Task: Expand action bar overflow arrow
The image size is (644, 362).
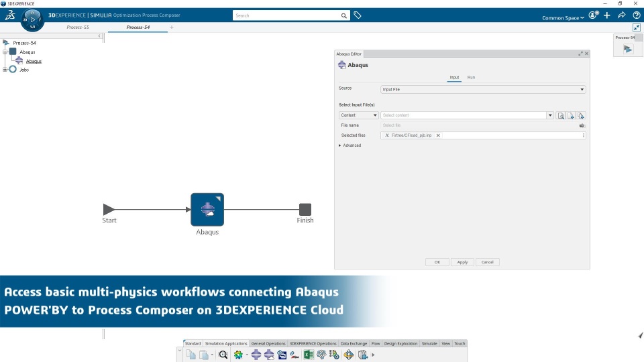Action: [374, 355]
